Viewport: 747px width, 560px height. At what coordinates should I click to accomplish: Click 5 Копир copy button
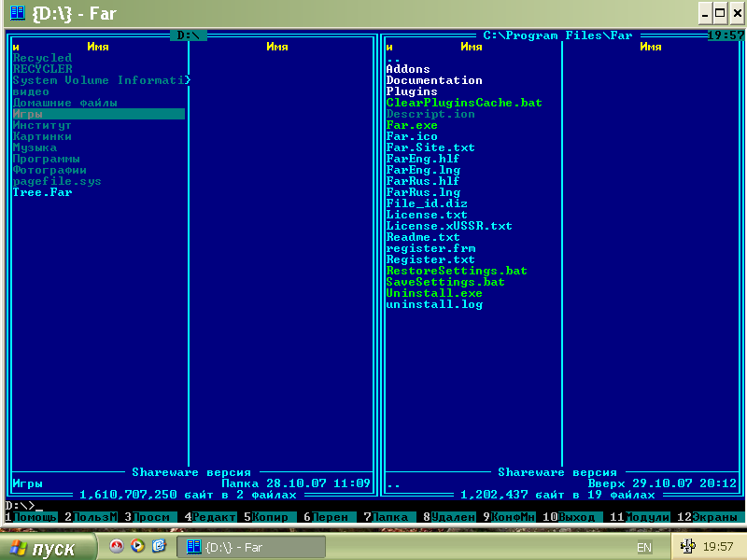(x=270, y=517)
